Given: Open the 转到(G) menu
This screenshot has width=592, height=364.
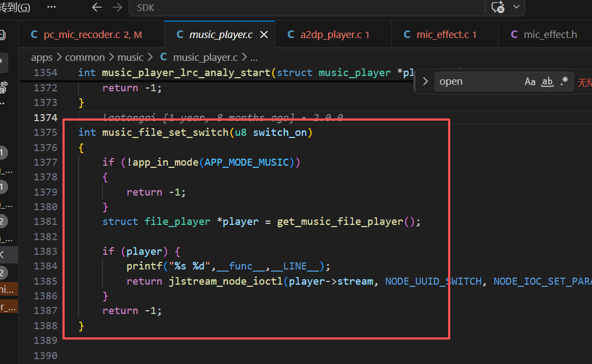Looking at the screenshot, I should 15,7.
